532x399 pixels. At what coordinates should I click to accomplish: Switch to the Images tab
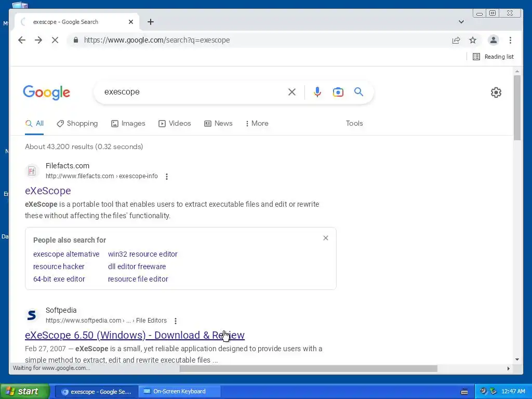pyautogui.click(x=128, y=124)
